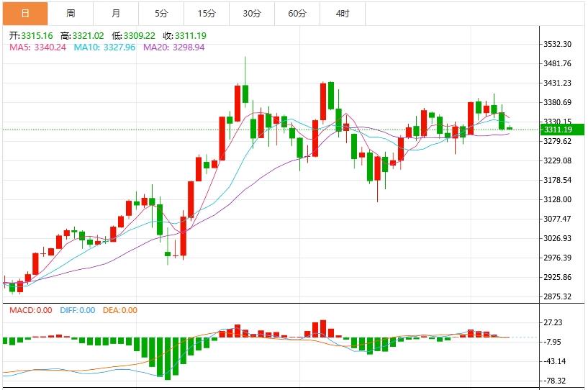
Task: Switch to the 日 daily chart tab
Action: pos(25,13)
